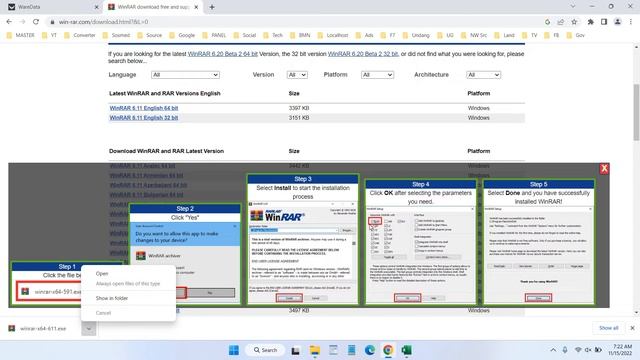Open the PANEL bookmark folder
This screenshot has height=360, width=640.
coord(214,35)
